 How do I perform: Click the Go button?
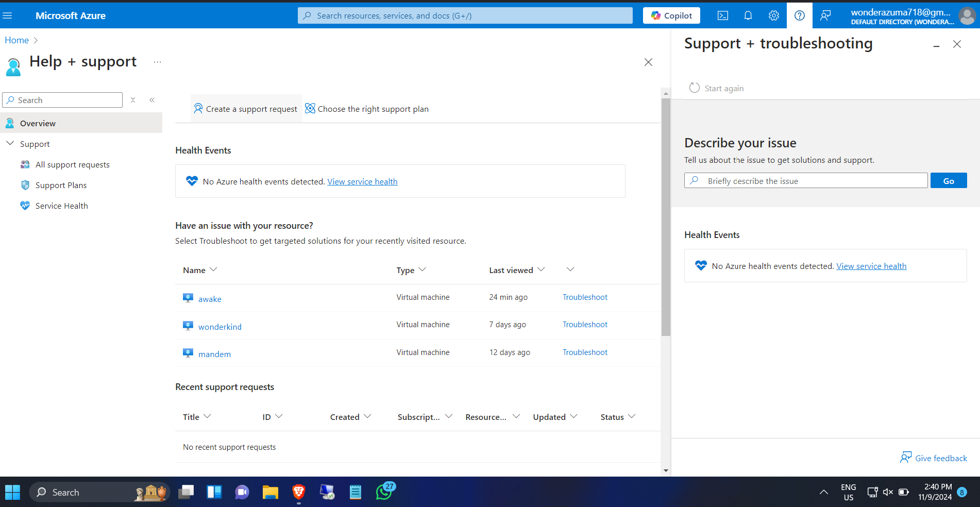949,181
